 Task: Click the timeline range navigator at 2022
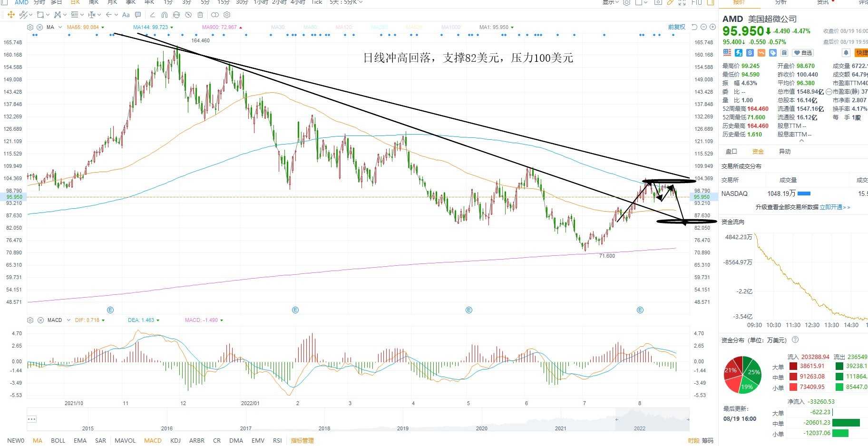click(x=640, y=428)
